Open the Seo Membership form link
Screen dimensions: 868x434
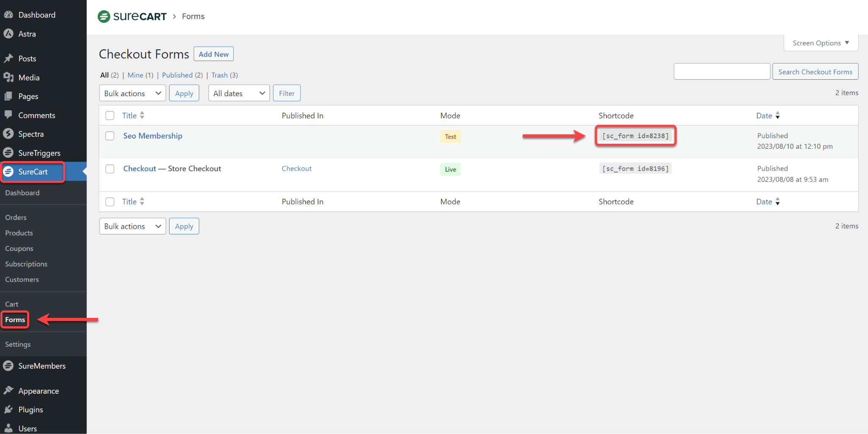point(153,136)
